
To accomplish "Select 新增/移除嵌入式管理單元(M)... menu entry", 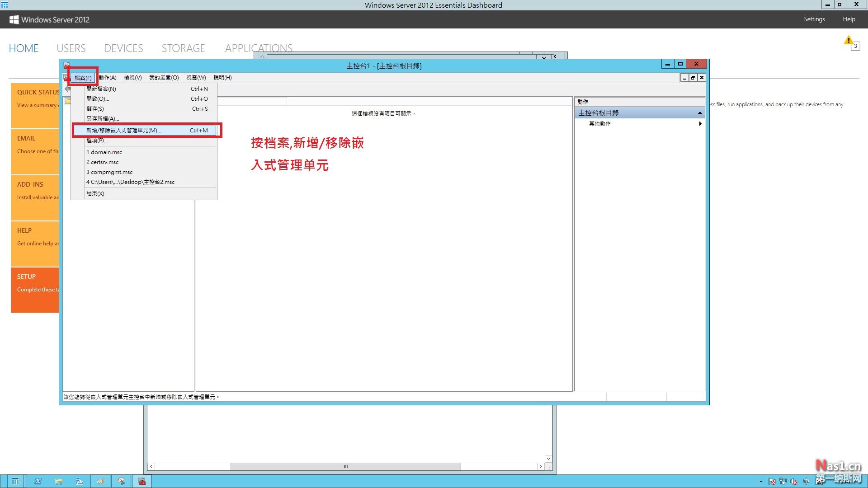I will [144, 131].
